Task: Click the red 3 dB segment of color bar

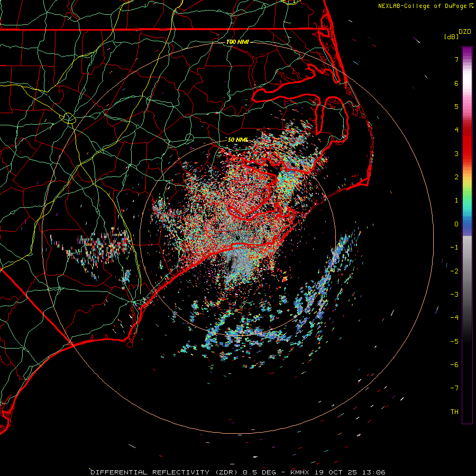Action: pos(467,153)
